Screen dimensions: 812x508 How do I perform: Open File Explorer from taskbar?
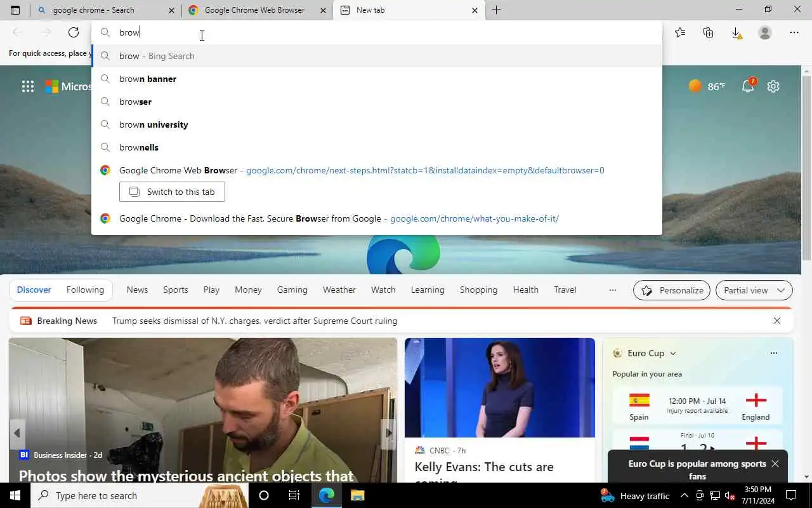(357, 495)
